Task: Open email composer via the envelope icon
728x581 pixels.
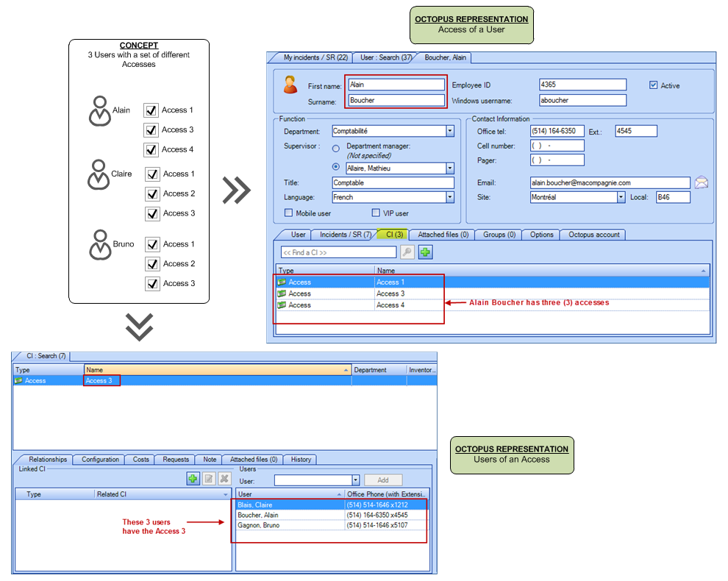Action: click(702, 182)
